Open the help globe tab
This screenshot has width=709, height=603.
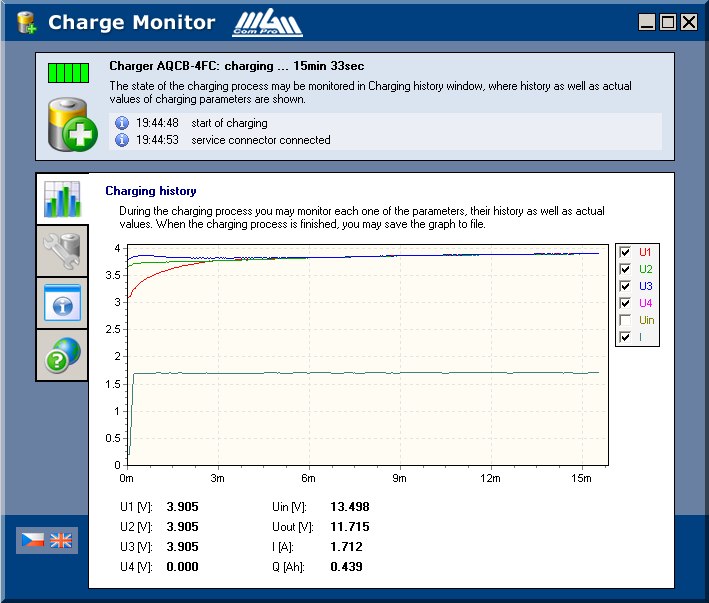[x=61, y=355]
